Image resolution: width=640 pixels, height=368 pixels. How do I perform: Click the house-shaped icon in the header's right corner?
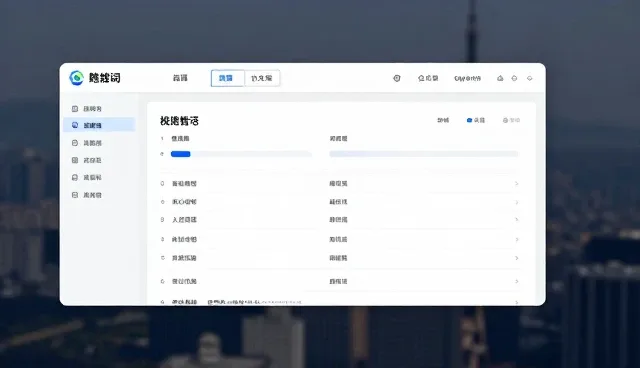500,78
